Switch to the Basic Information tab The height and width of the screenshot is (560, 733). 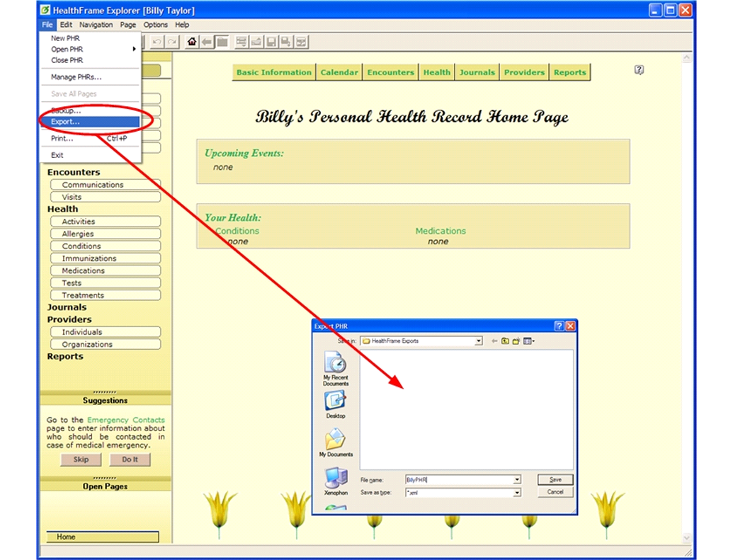[x=274, y=72]
